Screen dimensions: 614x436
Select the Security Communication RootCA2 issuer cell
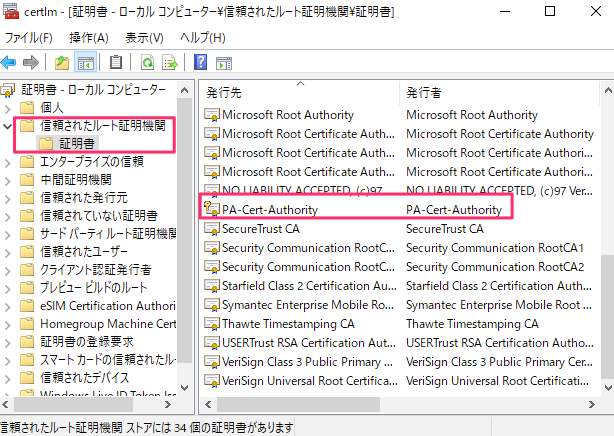(x=495, y=267)
